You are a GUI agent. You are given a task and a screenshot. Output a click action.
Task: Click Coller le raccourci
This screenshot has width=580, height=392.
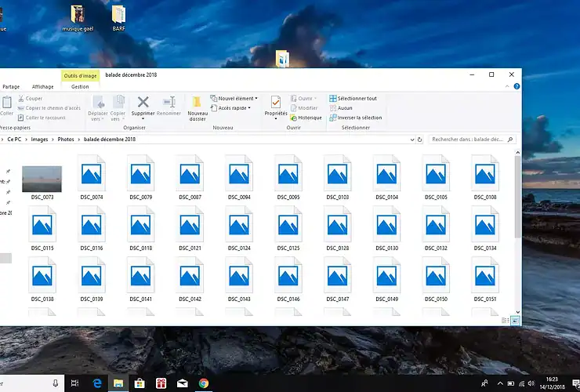point(42,118)
